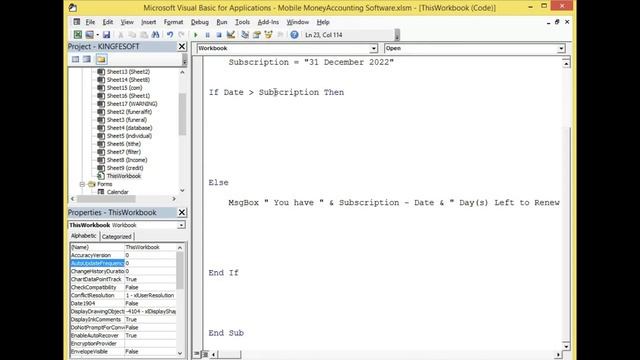This screenshot has height=360, width=640.
Task: Select ThisWorkbook in project tree
Action: 124,176
